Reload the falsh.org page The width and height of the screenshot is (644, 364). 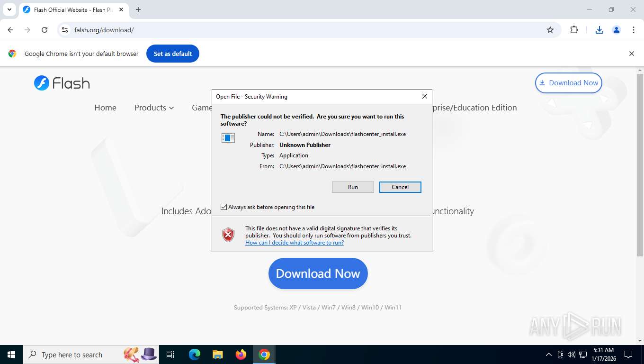pyautogui.click(x=45, y=30)
